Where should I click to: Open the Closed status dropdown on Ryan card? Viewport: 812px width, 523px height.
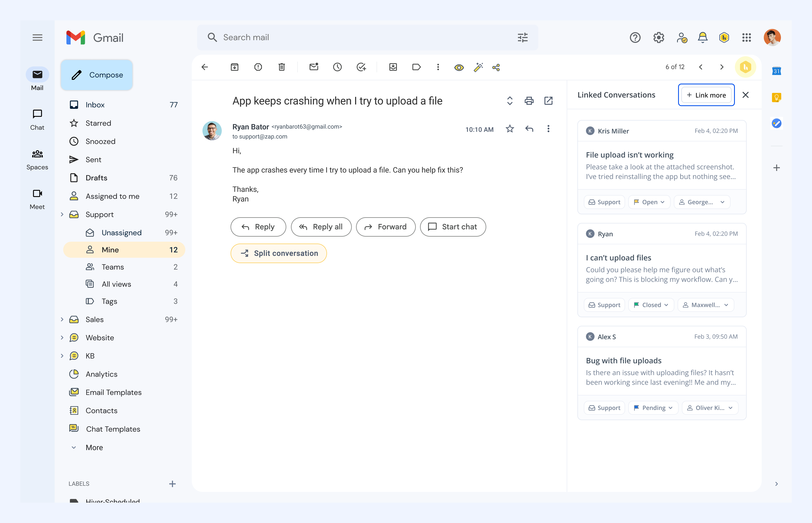tap(651, 305)
